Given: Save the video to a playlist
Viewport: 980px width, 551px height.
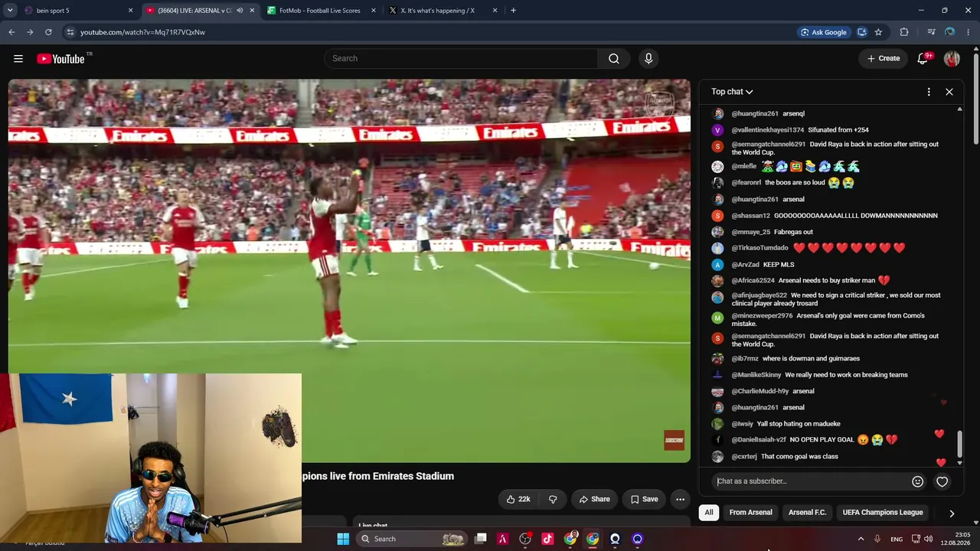Looking at the screenshot, I should point(644,499).
